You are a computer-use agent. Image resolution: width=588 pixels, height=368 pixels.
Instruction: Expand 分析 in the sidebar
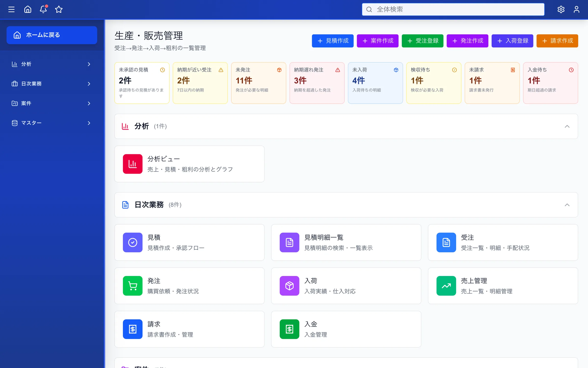[52, 64]
